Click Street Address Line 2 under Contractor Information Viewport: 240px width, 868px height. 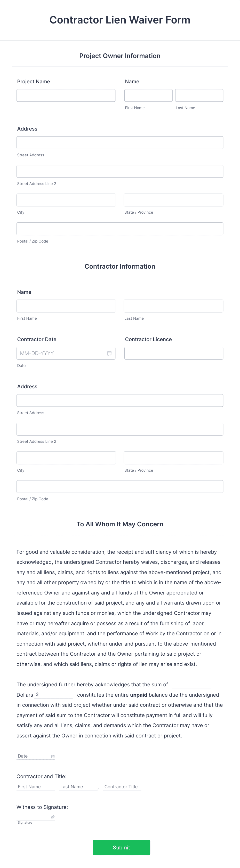[x=120, y=429]
